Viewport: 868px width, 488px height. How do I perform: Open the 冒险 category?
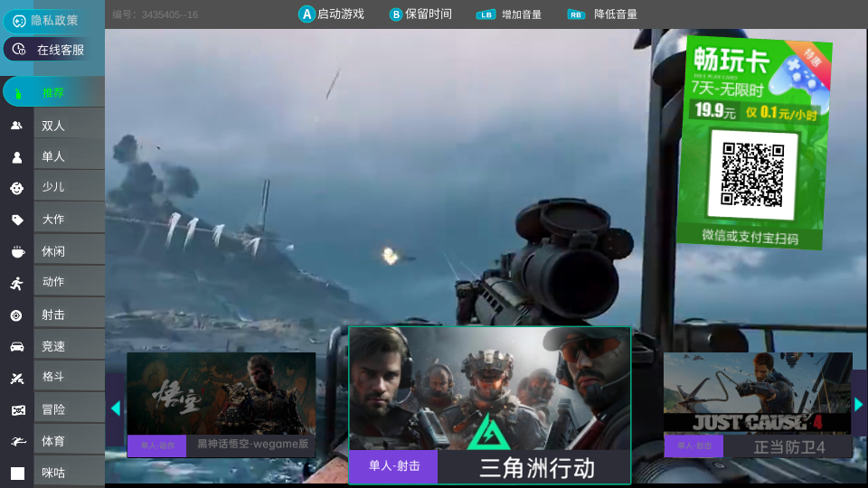(x=70, y=409)
